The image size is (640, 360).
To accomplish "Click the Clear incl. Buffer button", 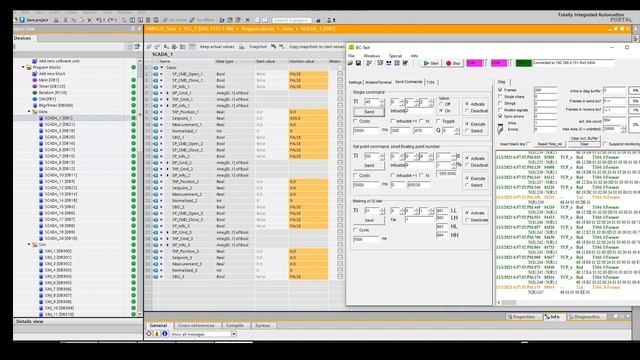I will coord(584,138).
